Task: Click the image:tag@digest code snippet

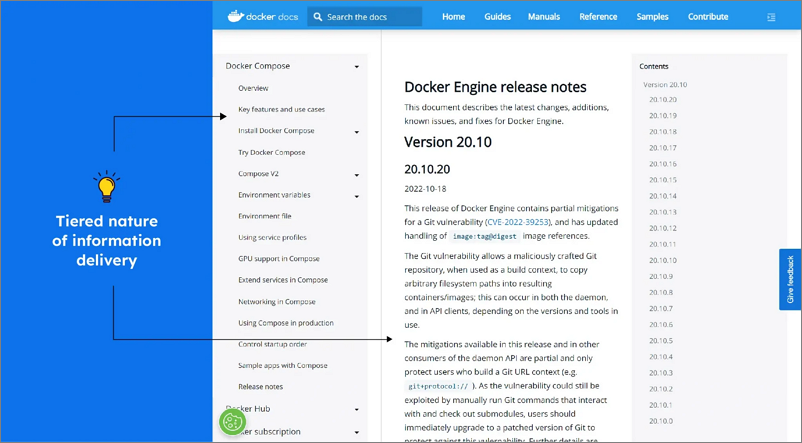Action: tap(484, 236)
